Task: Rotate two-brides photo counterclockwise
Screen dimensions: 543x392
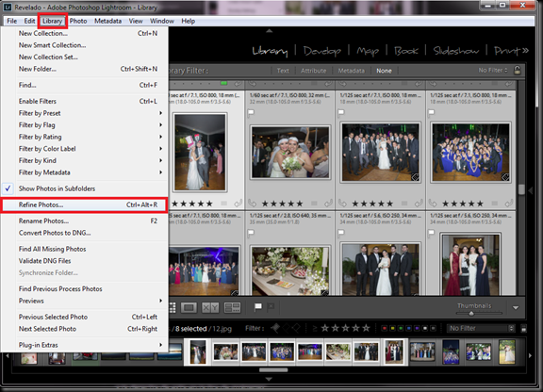Action: click(252, 204)
